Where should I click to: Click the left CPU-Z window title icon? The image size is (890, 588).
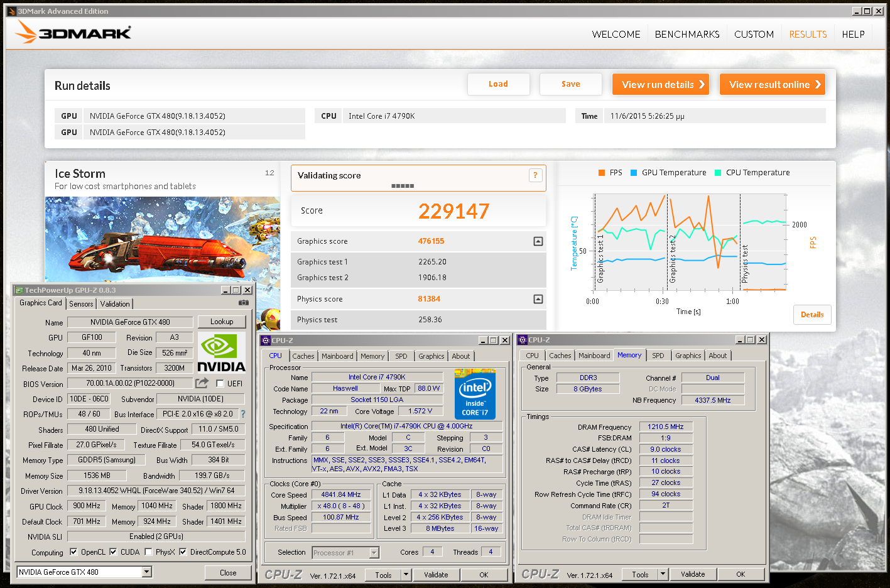click(266, 340)
